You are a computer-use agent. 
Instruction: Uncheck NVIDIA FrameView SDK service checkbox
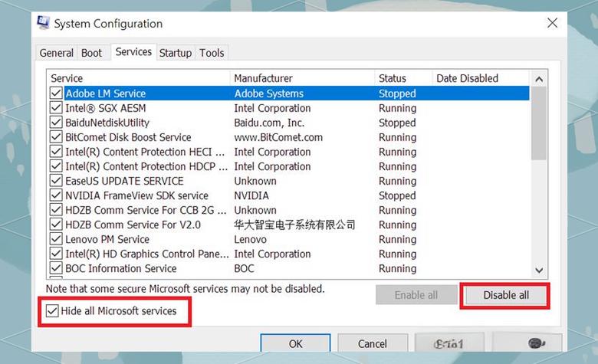point(56,195)
